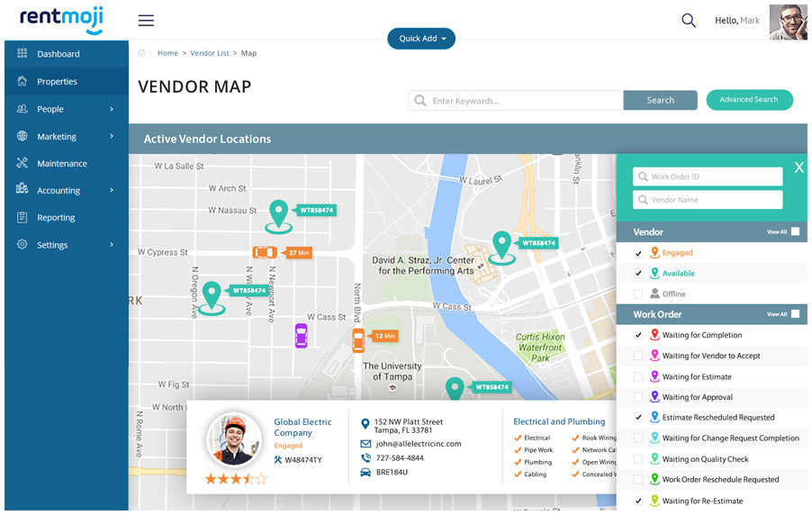Open the hamburger menu icon
The width and height of the screenshot is (812, 515).
point(146,20)
